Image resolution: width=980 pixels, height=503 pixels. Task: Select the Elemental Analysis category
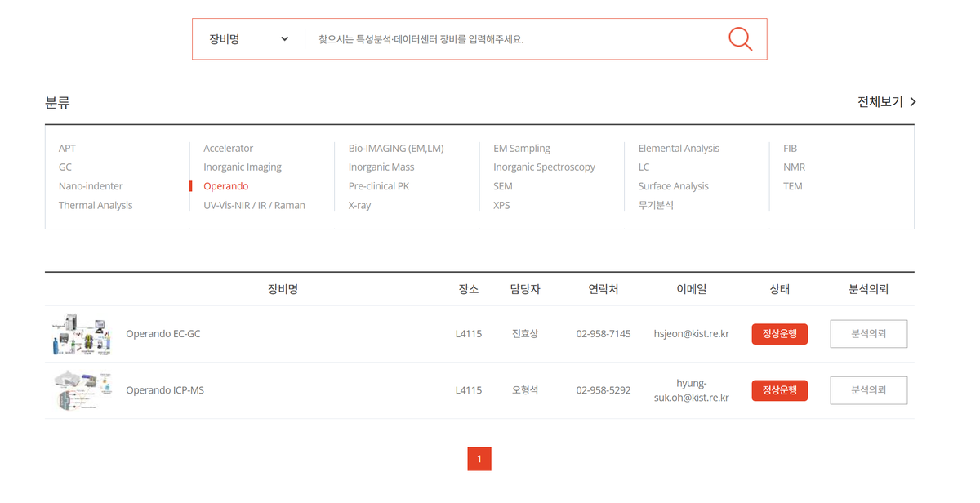coord(679,149)
